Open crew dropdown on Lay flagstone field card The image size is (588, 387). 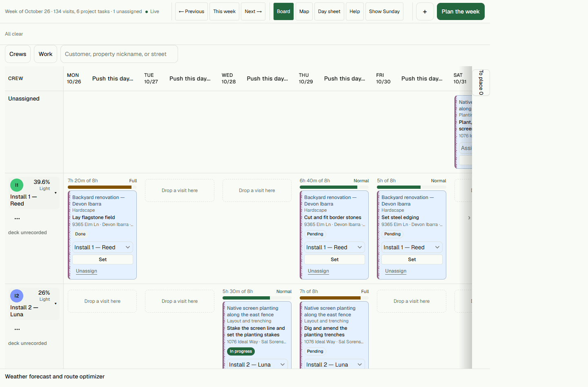(x=102, y=247)
